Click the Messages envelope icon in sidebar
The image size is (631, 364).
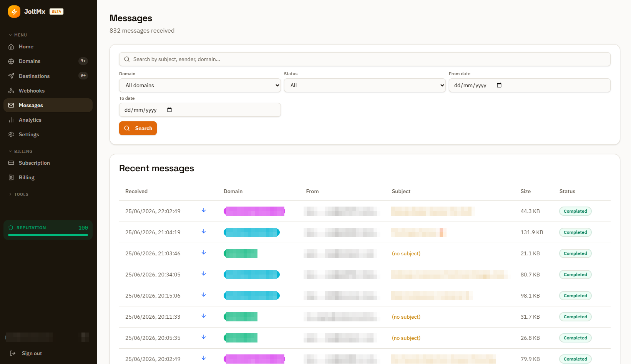pos(11,105)
